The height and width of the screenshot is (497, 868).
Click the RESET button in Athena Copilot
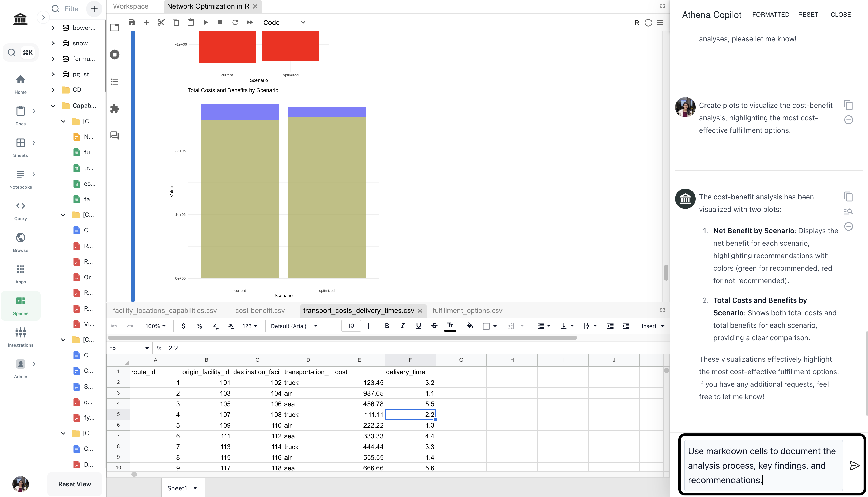coord(808,14)
